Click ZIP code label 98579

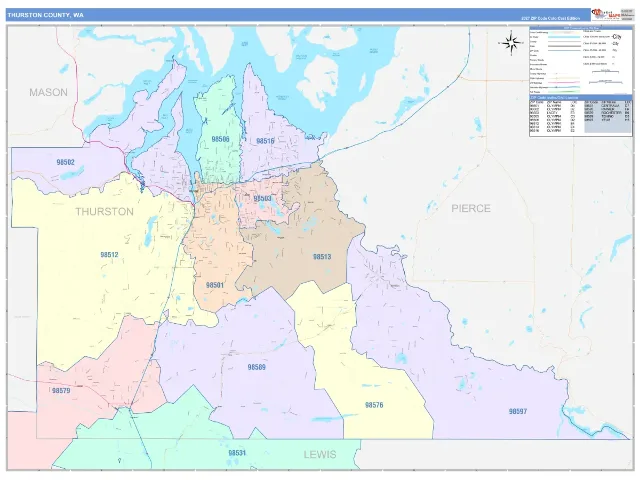pyautogui.click(x=61, y=391)
